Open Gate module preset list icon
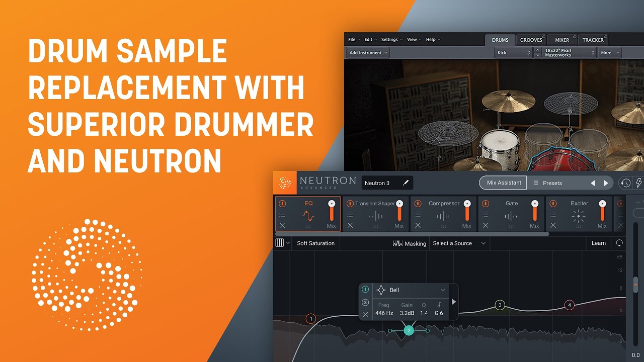This screenshot has width=644, height=362. pos(486,215)
